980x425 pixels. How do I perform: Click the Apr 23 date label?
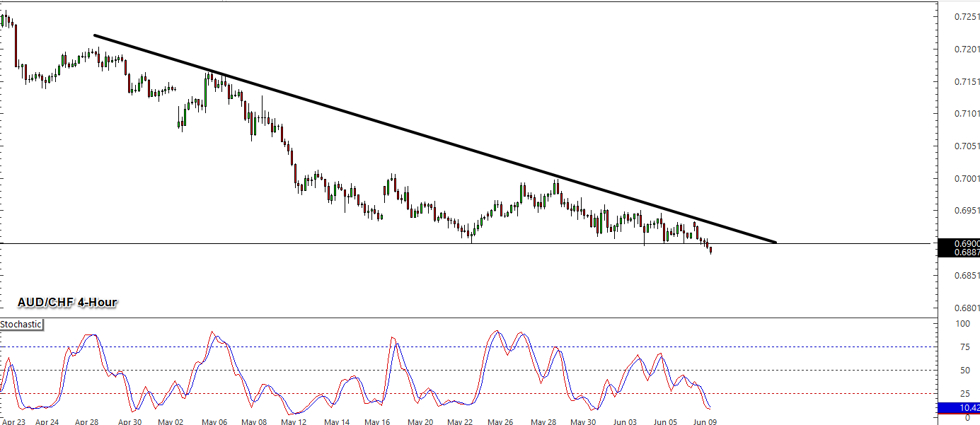coord(12,421)
